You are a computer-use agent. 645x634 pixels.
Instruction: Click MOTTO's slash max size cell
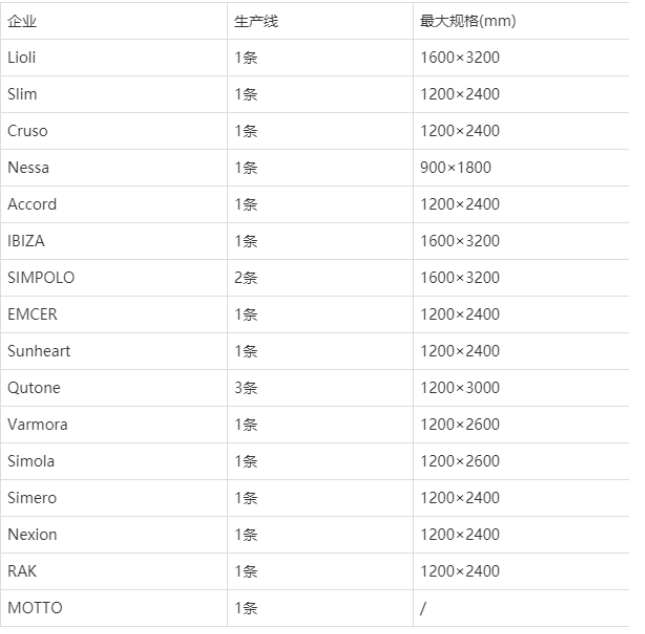pyautogui.click(x=424, y=608)
